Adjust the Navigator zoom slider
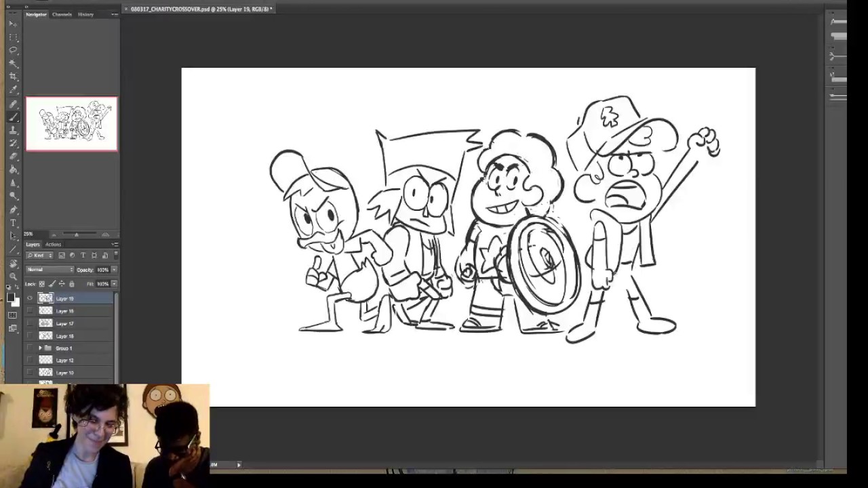 76,235
